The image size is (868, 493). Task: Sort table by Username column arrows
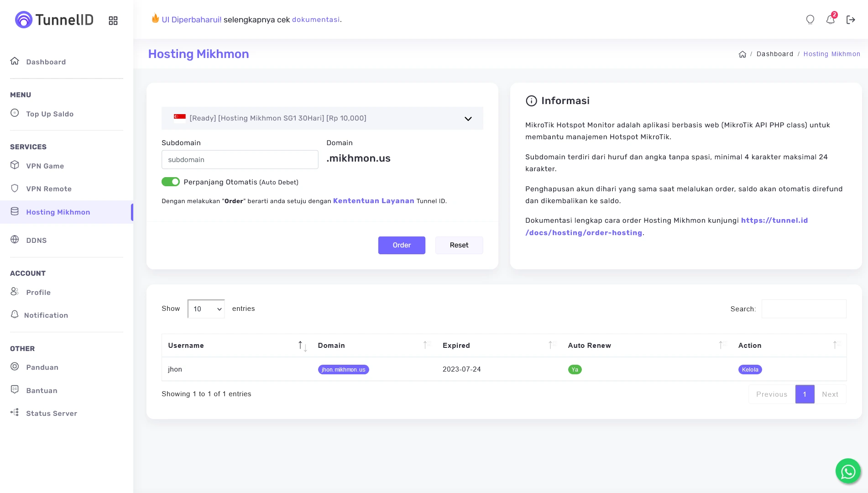pyautogui.click(x=303, y=346)
